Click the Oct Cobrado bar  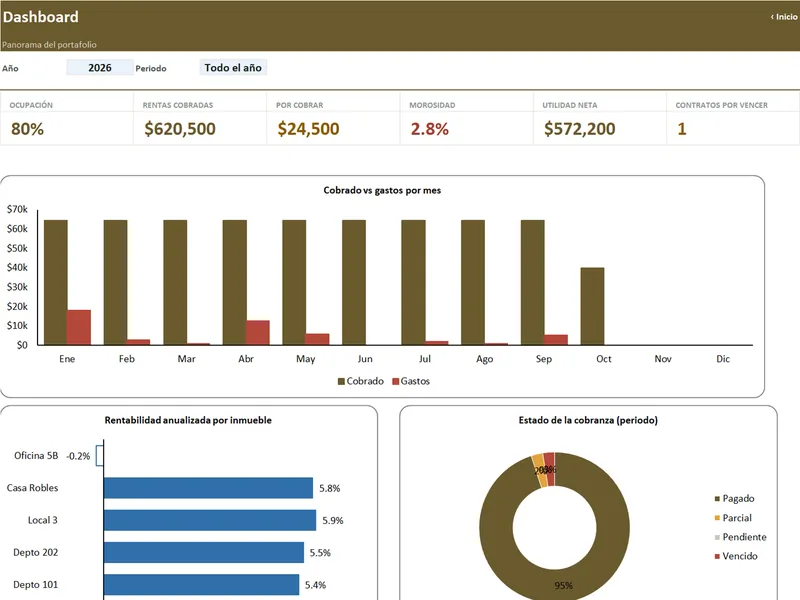(592, 306)
